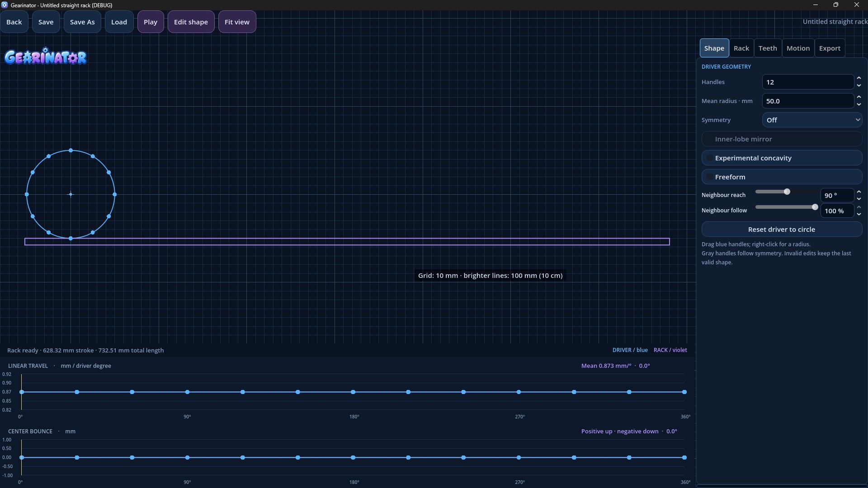Click the Rack ready status text
Screen dimensions: 868x488
click(85, 350)
